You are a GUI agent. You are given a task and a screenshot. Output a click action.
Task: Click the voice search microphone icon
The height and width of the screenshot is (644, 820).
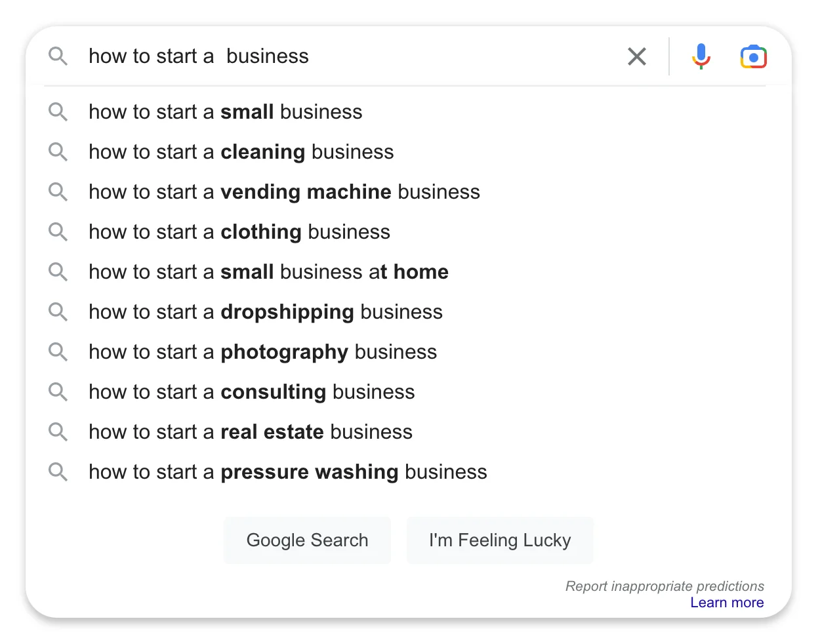click(701, 56)
